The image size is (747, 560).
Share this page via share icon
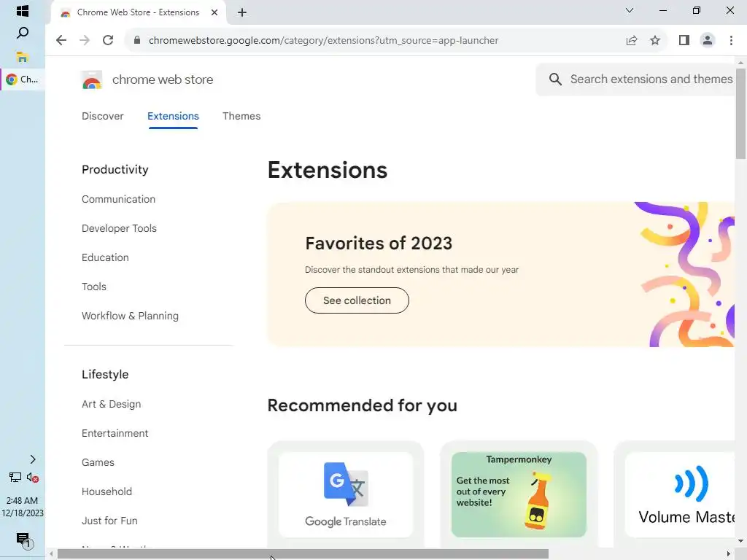[632, 41]
